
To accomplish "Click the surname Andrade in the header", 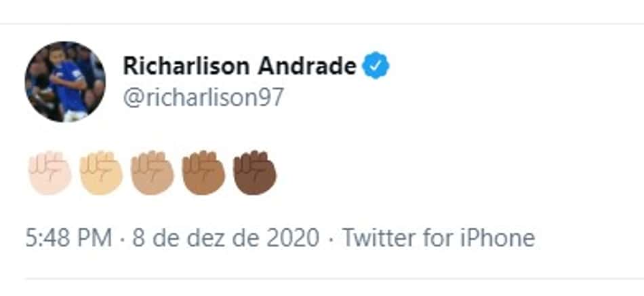I will 307,66.
